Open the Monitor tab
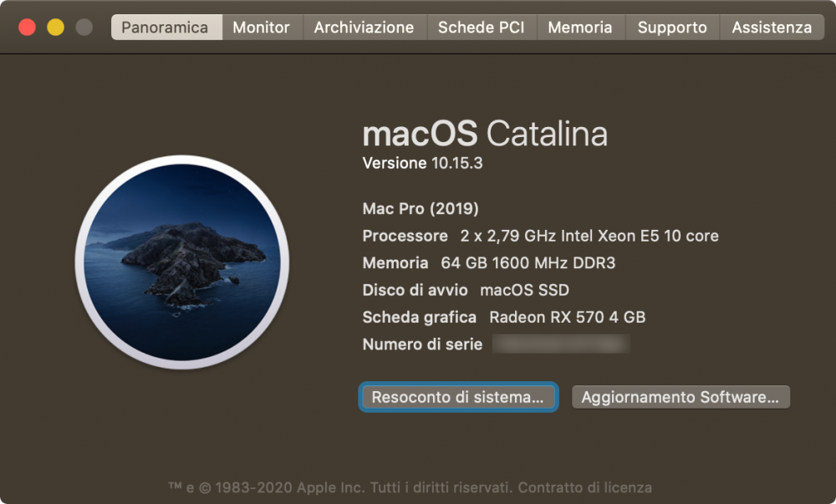Screen dimensions: 836x504 coord(262,28)
